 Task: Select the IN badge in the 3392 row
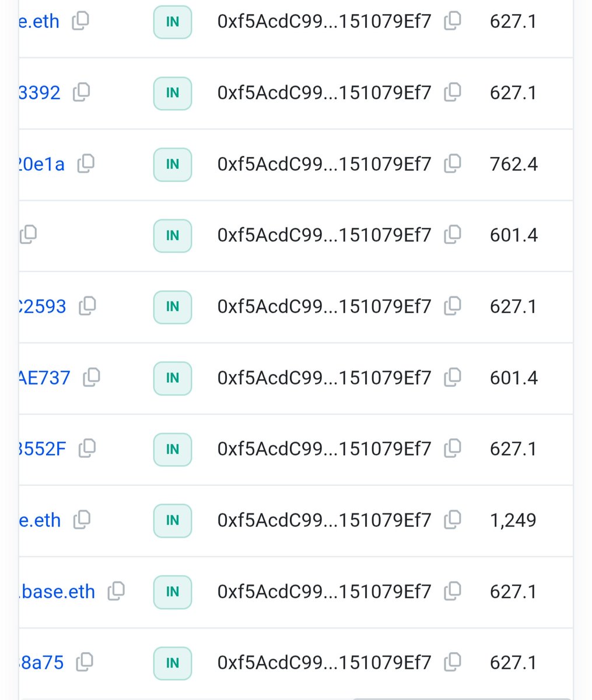coord(173,93)
